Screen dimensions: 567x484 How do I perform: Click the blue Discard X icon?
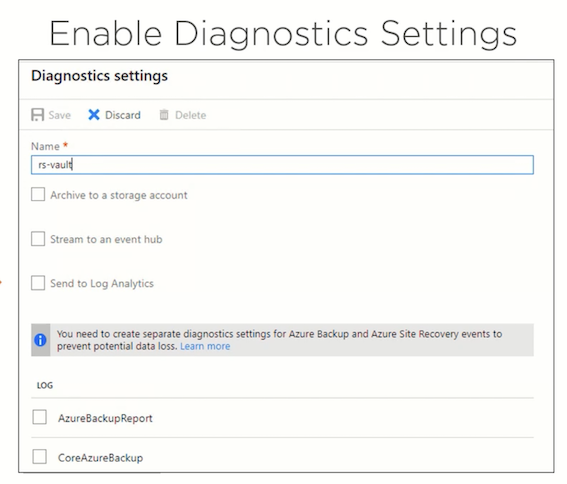click(94, 115)
